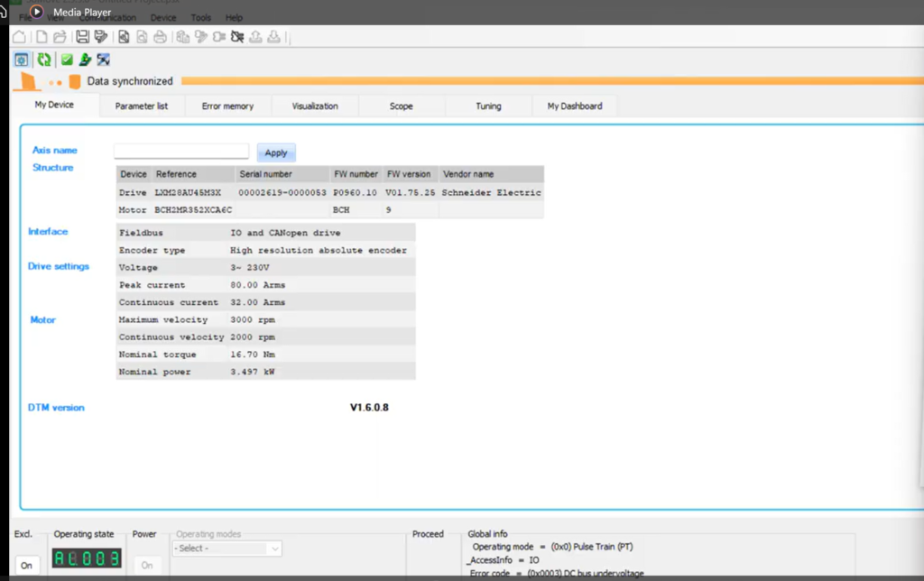
Task: Switch to the Parameter list tab
Action: pos(142,106)
